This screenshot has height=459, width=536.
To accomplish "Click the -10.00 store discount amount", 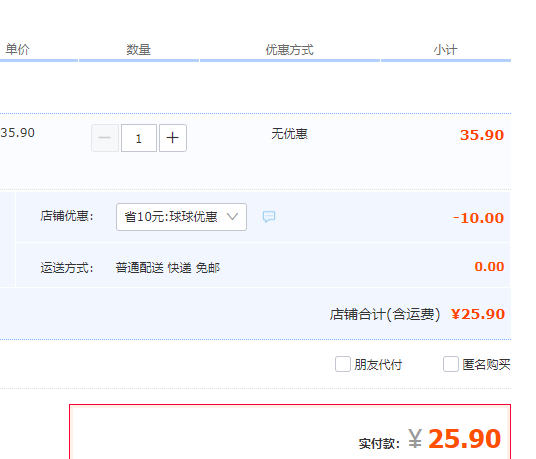I will click(479, 218).
